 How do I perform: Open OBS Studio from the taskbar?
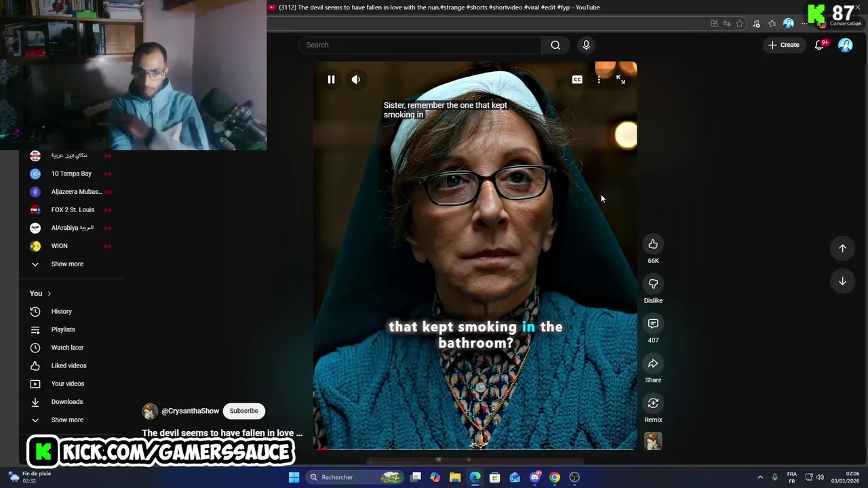575,477
